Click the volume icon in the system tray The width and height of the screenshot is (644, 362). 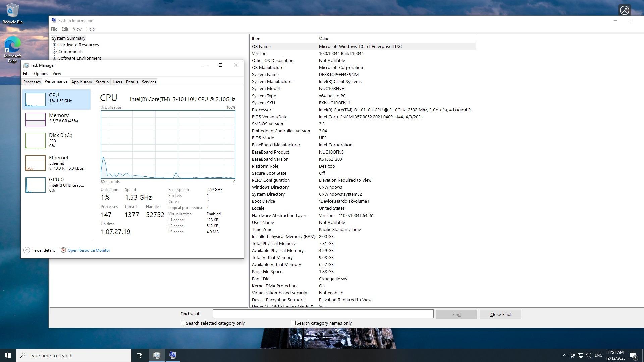[588, 355]
